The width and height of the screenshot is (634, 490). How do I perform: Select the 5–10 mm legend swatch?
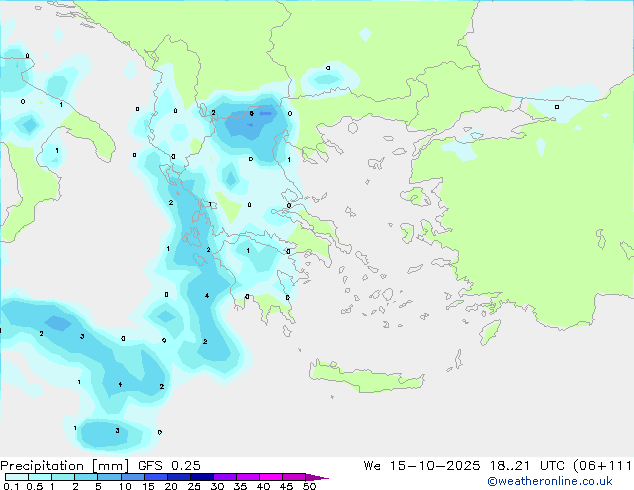pos(109,477)
